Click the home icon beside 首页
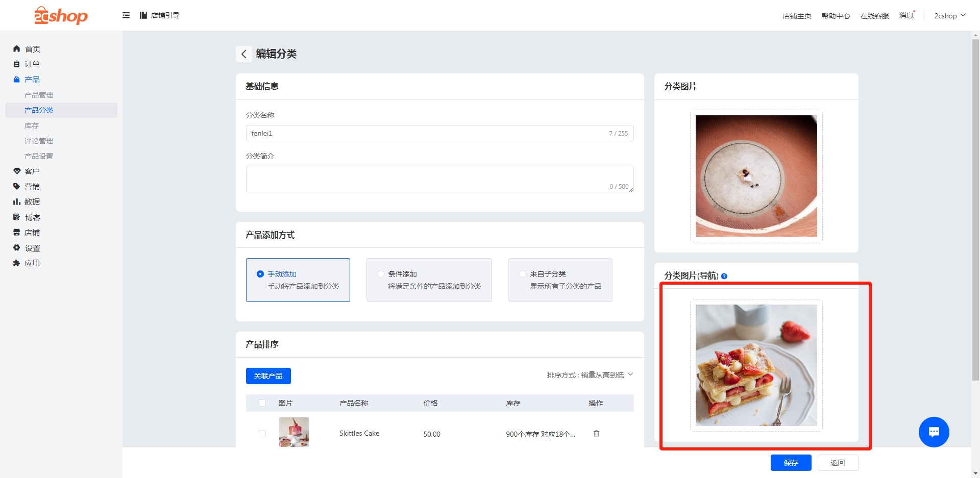Screen dimensions: 980x478 click(16, 48)
